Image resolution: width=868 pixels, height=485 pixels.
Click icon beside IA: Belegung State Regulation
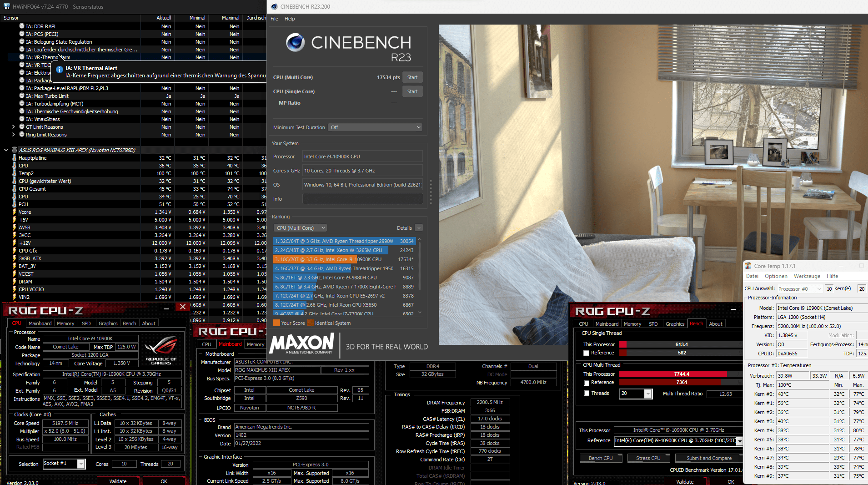coord(22,41)
